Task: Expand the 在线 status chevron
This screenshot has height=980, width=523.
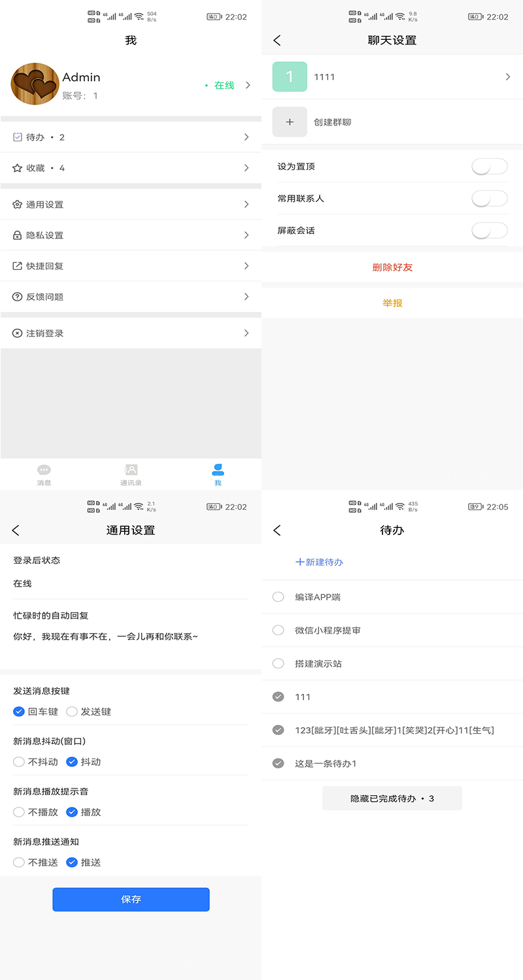Action: [x=248, y=85]
